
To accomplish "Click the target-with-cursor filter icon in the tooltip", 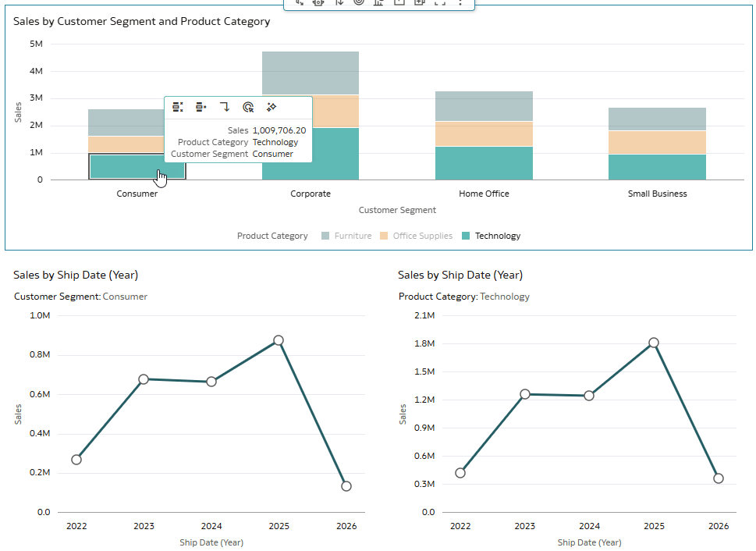I will tap(248, 107).
